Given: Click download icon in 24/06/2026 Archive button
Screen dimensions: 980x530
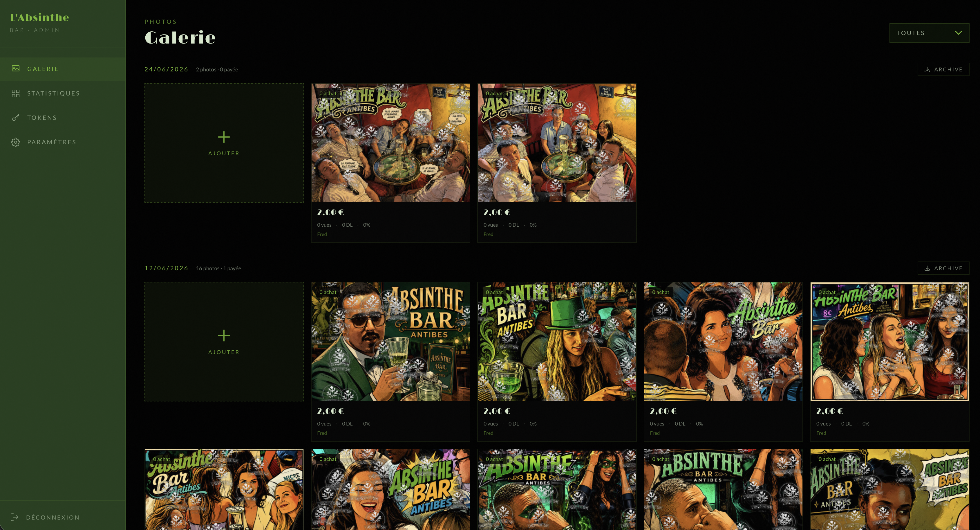Looking at the screenshot, I should click(927, 70).
